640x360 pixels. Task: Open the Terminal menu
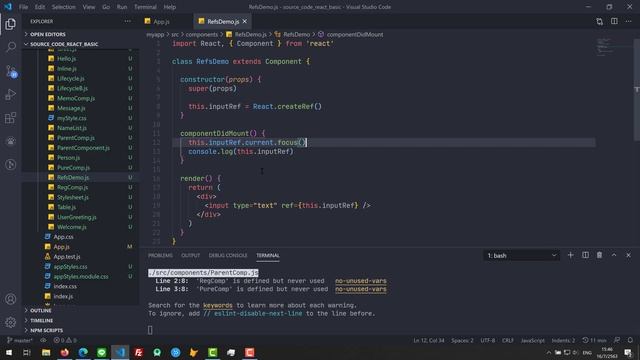tap(145, 7)
